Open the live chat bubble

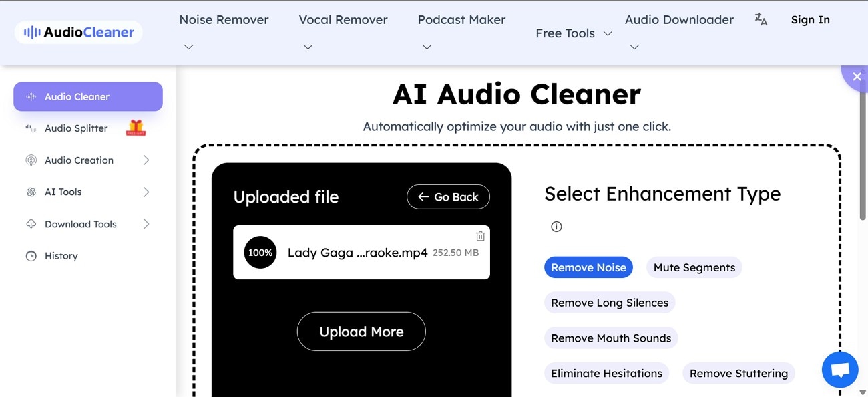(x=839, y=369)
